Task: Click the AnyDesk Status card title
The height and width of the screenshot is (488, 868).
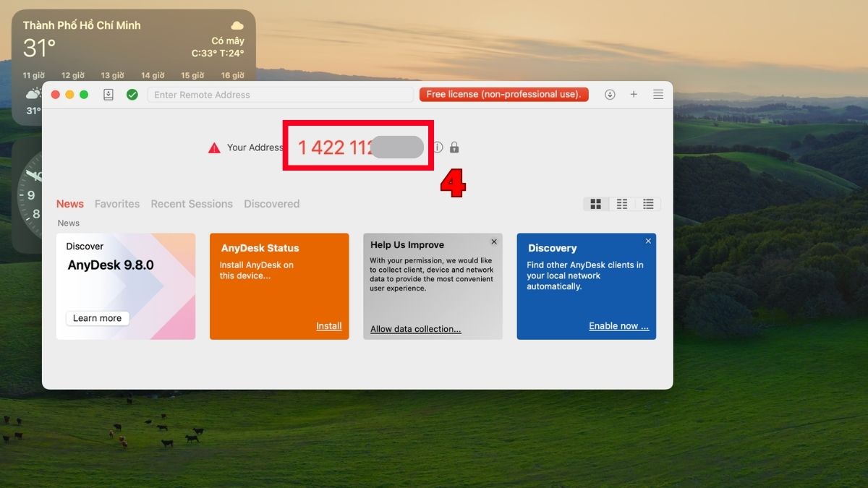Action: (x=260, y=248)
